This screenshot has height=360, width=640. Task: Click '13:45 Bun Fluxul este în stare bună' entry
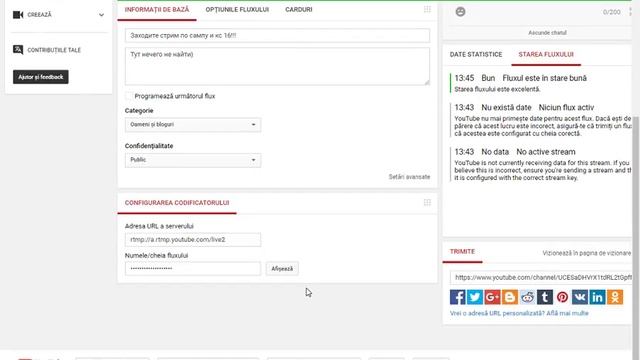(x=520, y=78)
